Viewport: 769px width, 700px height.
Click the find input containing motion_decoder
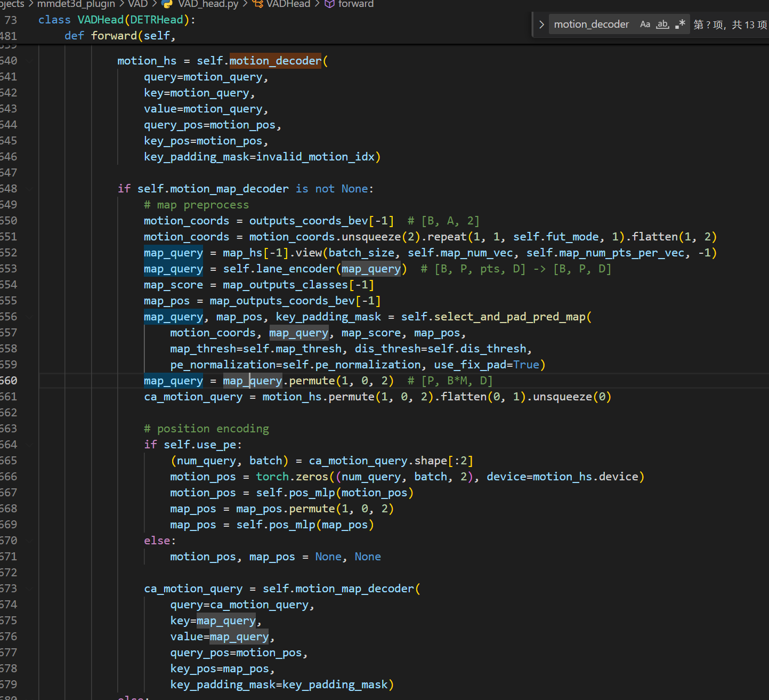pos(592,25)
